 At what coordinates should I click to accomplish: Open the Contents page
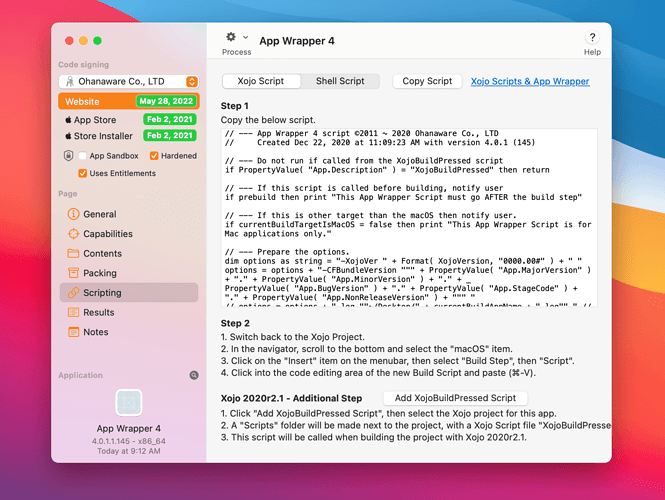pyautogui.click(x=129, y=253)
